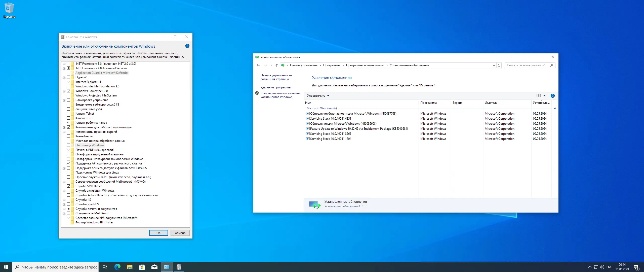The height and width of the screenshot is (272, 644).
Task: Click the refresh icon beside the address bar
Action: pos(499,65)
